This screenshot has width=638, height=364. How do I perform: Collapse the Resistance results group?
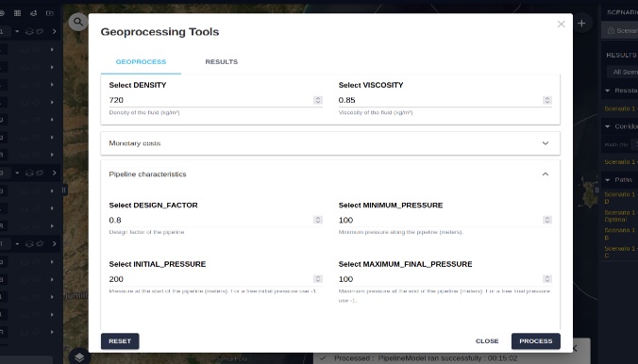pos(608,91)
